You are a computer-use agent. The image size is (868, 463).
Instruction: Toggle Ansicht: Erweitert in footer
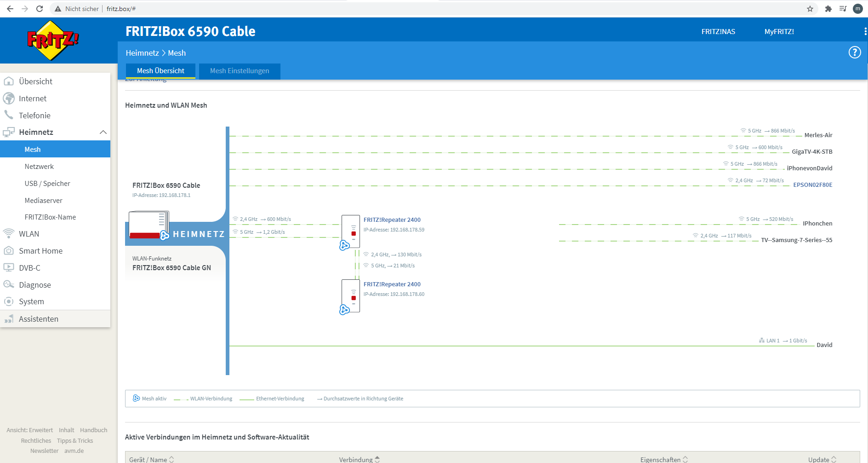pos(29,430)
